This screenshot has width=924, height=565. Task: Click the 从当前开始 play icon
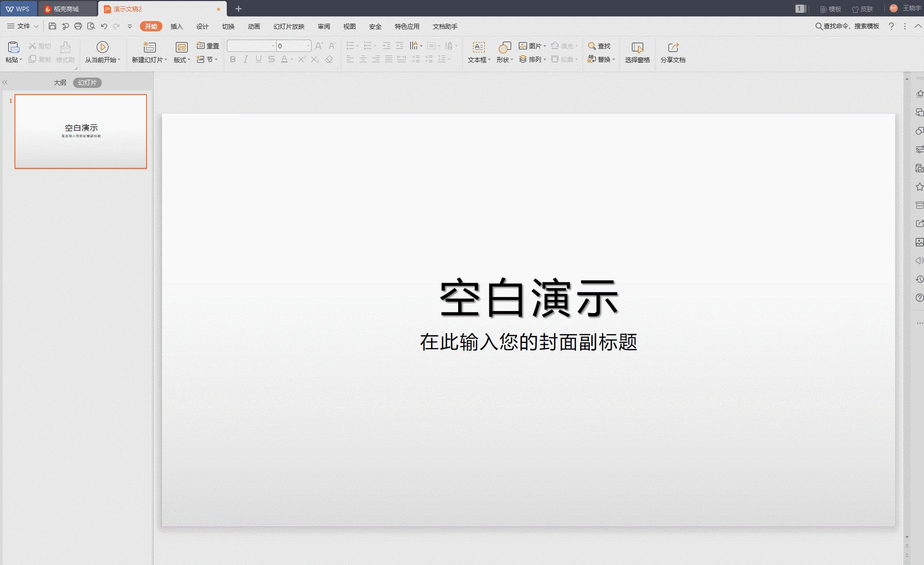tap(102, 47)
